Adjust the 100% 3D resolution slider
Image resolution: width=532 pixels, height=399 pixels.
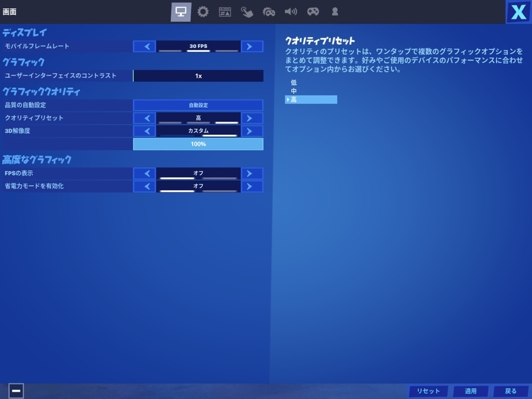198,144
